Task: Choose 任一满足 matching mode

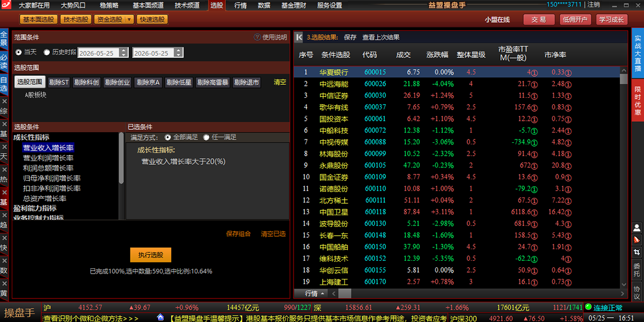Action: point(206,137)
